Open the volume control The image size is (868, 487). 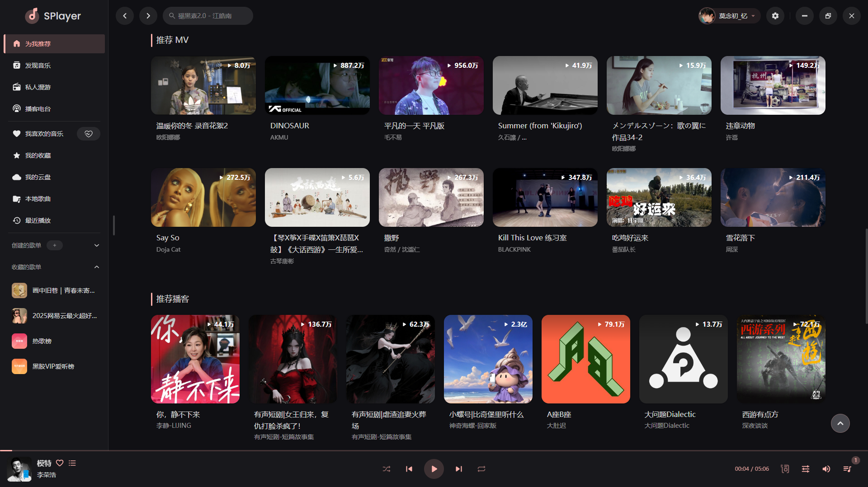826,469
